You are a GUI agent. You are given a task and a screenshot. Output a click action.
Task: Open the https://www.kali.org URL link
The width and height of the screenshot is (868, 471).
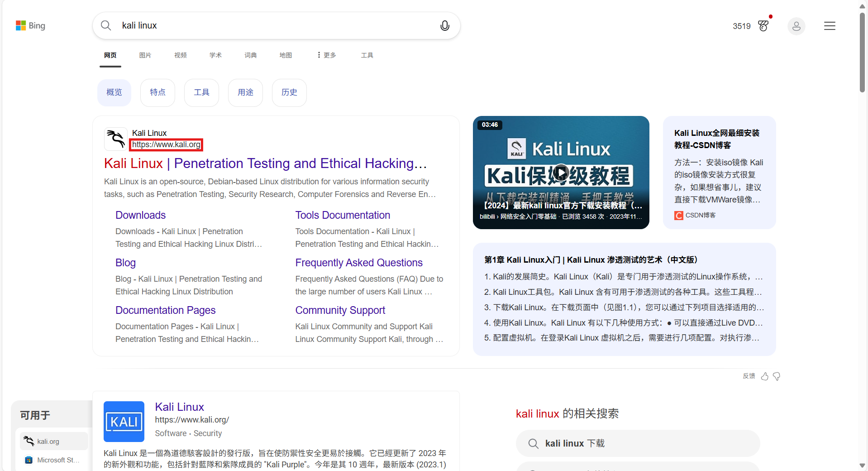166,144
